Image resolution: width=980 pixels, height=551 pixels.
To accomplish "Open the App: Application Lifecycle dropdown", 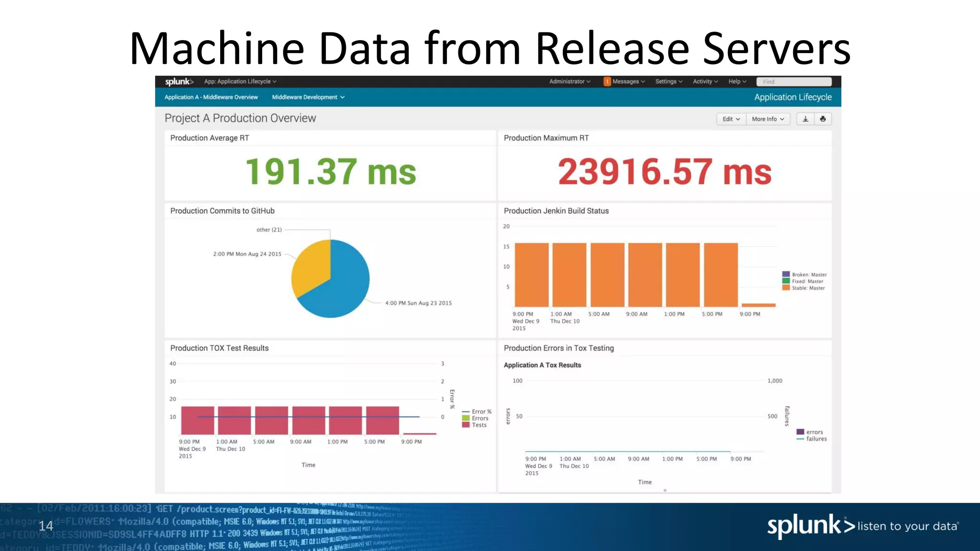I will [x=240, y=82].
